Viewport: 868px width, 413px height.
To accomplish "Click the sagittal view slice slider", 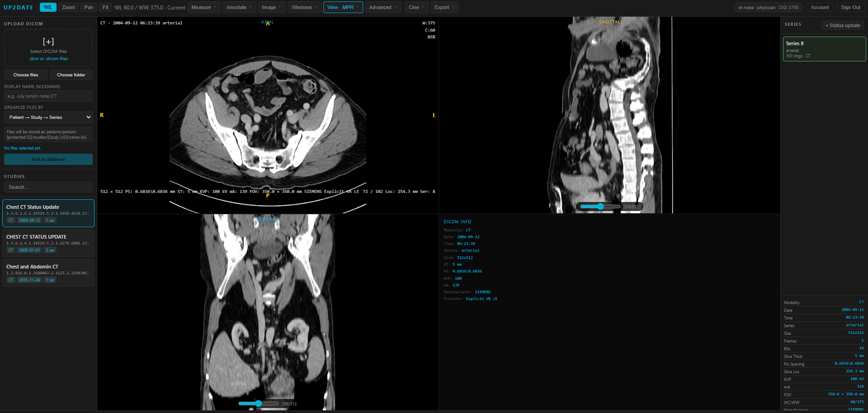I will 600,206.
